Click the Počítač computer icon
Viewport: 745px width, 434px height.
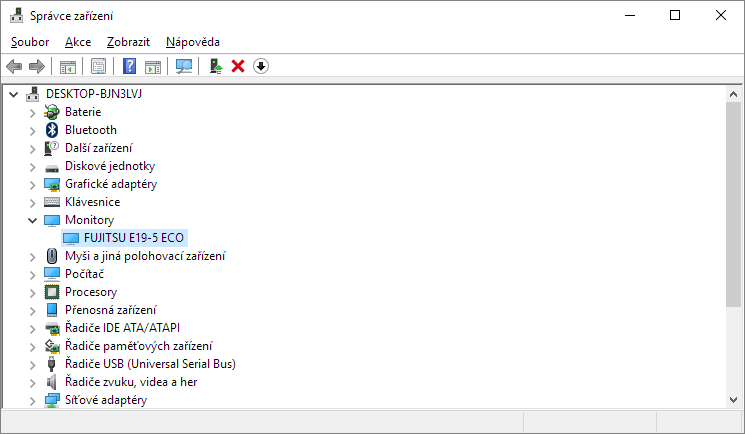[52, 274]
